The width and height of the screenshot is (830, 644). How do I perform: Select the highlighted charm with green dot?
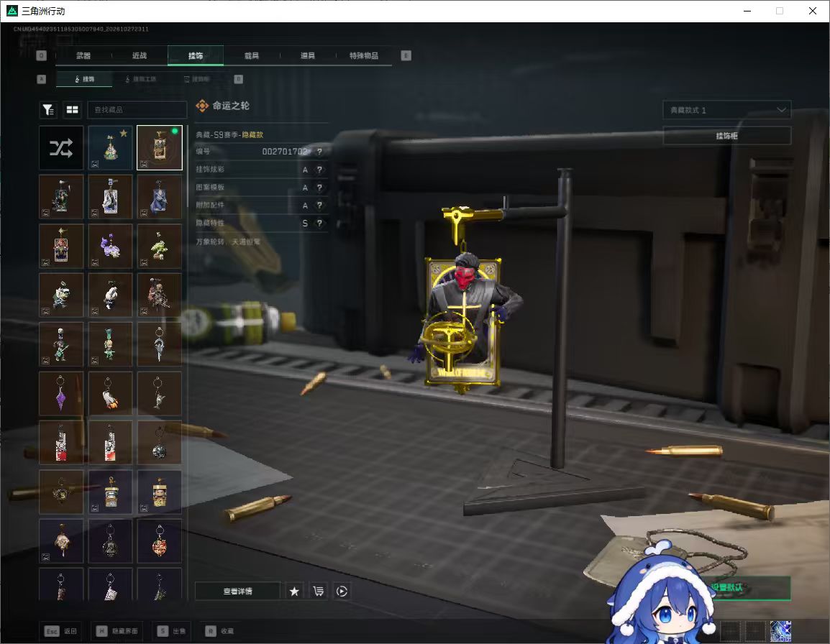(x=160, y=148)
